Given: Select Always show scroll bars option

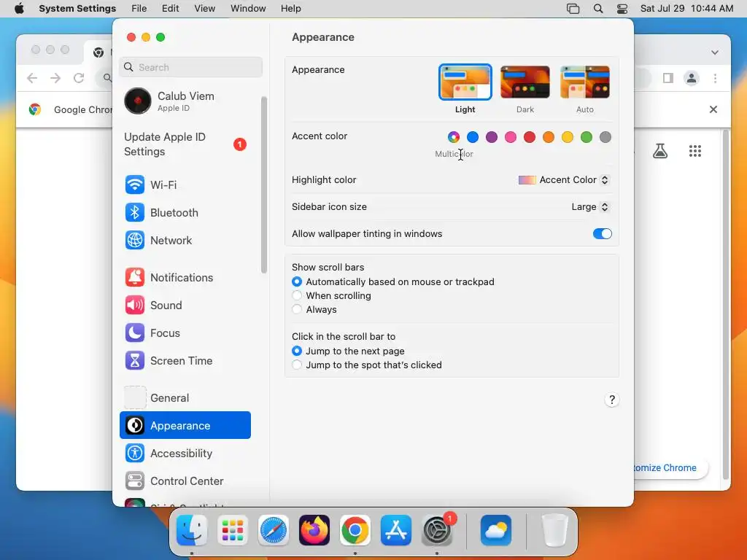Looking at the screenshot, I should point(297,309).
